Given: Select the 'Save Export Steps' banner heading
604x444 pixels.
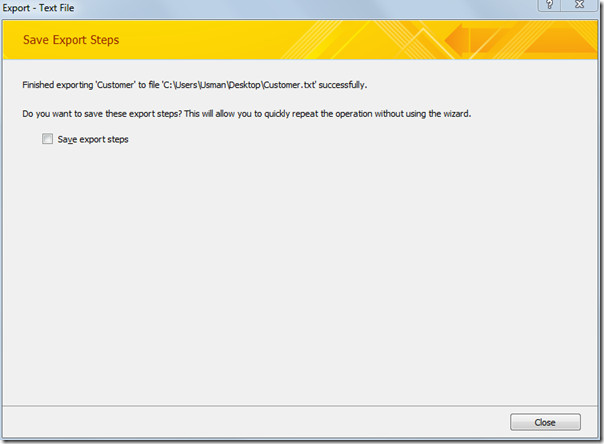Looking at the screenshot, I should pyautogui.click(x=71, y=40).
